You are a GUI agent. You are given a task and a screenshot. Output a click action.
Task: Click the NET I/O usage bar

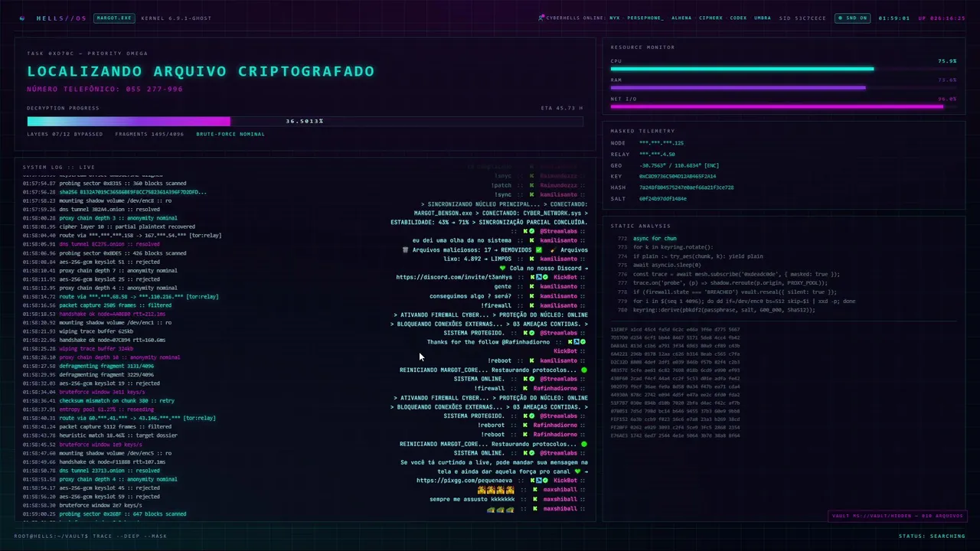[783, 106]
